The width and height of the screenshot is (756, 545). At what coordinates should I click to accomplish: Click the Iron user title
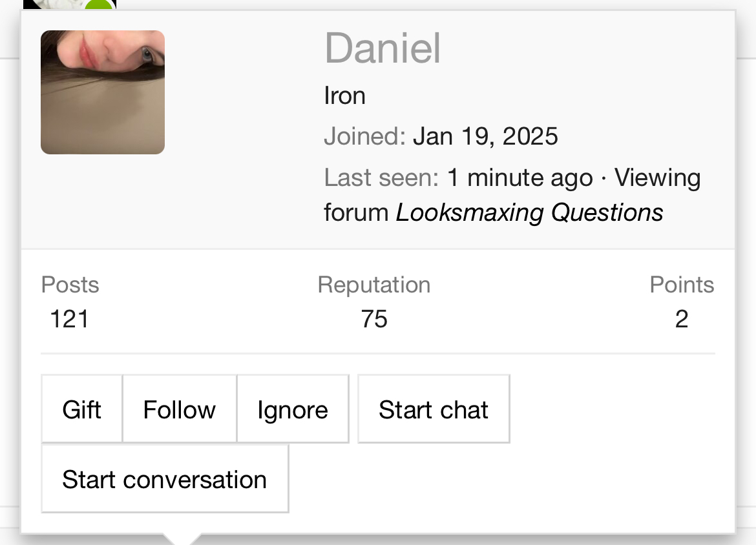344,96
